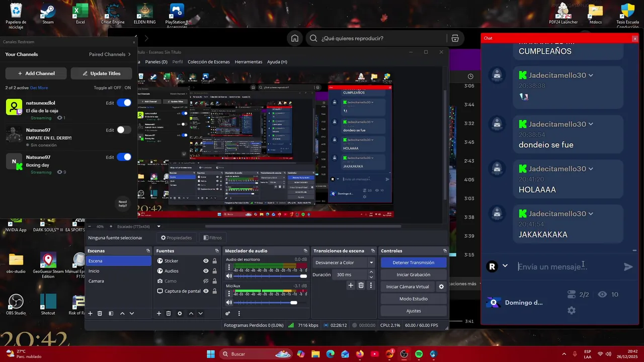Show the Camo source
This screenshot has width=644, height=362.
[x=206, y=281]
